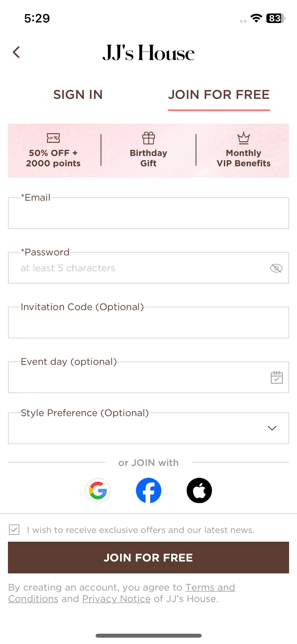The width and height of the screenshot is (297, 644).
Task: Join with the Apple icon
Action: [x=199, y=490]
